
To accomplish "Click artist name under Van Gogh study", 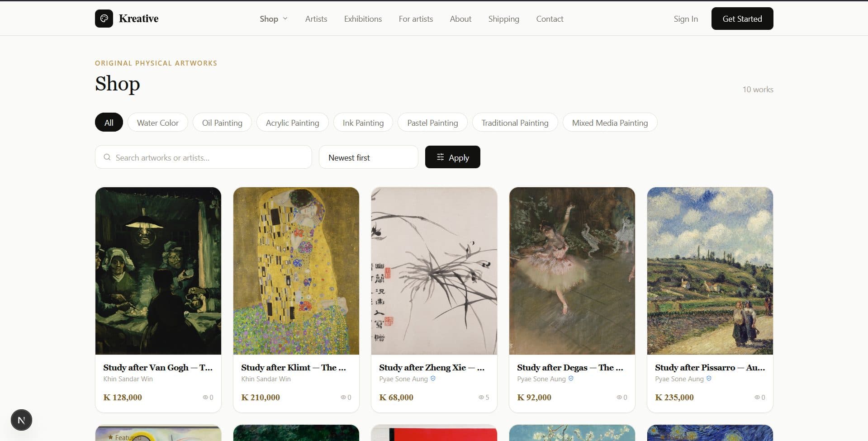I will pyautogui.click(x=128, y=379).
